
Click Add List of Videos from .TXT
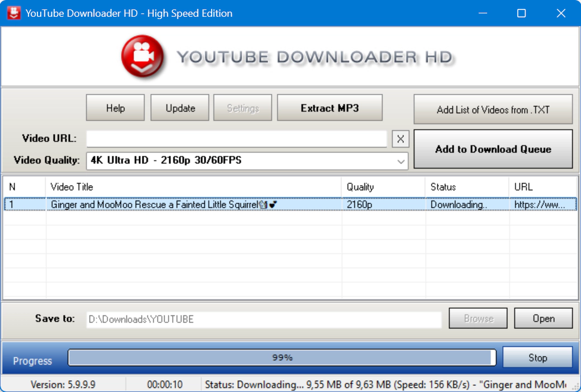click(493, 109)
